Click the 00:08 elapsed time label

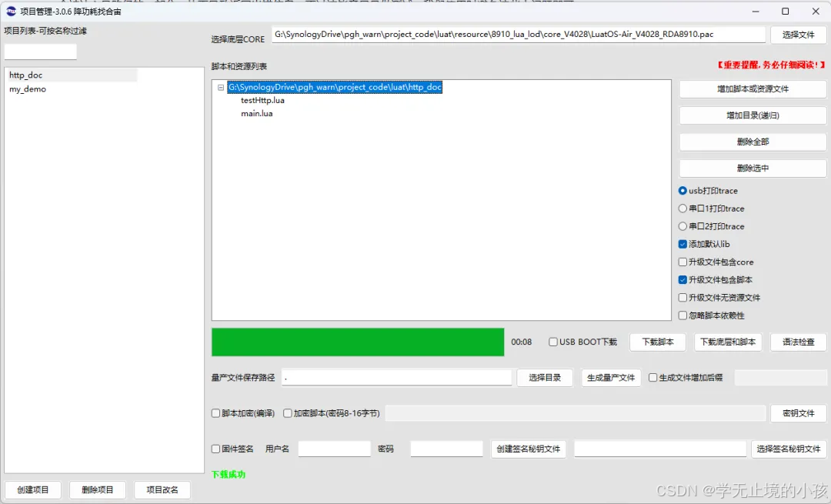coord(522,342)
